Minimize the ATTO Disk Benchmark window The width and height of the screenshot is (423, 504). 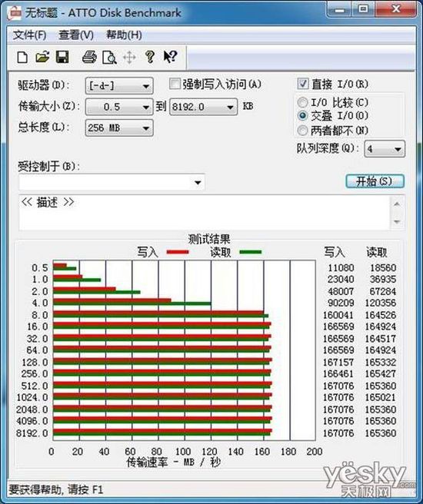click(339, 10)
